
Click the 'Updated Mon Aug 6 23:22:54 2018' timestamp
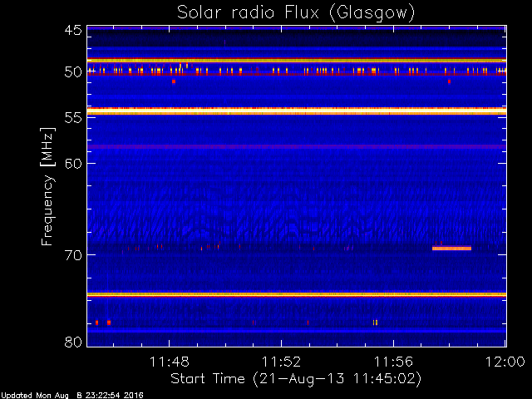point(72,396)
